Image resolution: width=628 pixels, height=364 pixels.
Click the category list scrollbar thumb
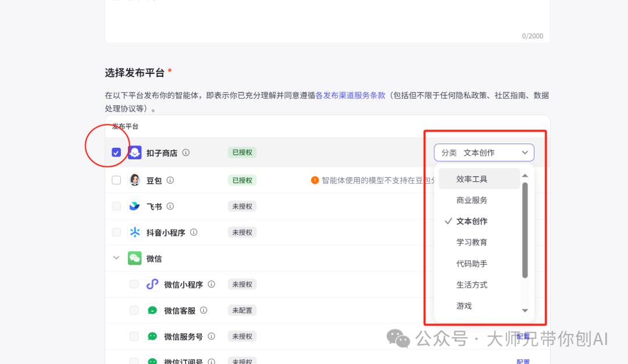tap(524, 230)
